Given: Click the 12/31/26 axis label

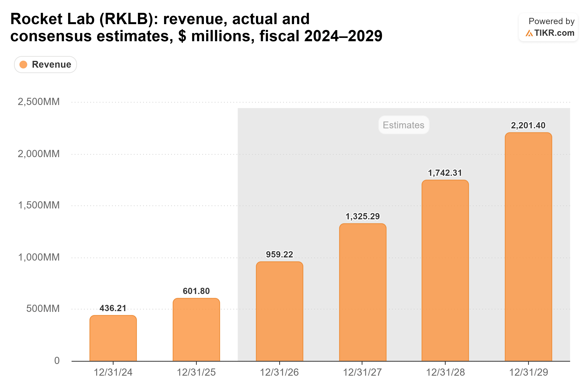Looking at the screenshot, I should coord(279,373).
